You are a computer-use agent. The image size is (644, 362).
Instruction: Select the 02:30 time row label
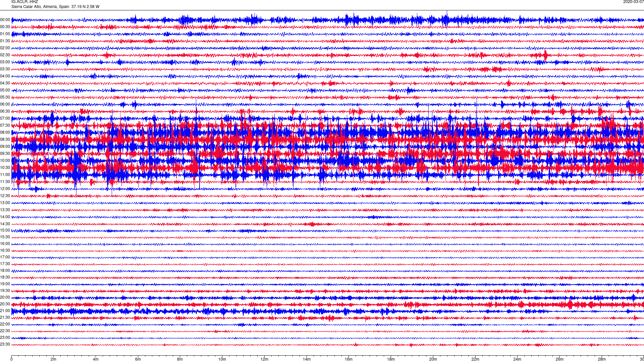(5, 55)
